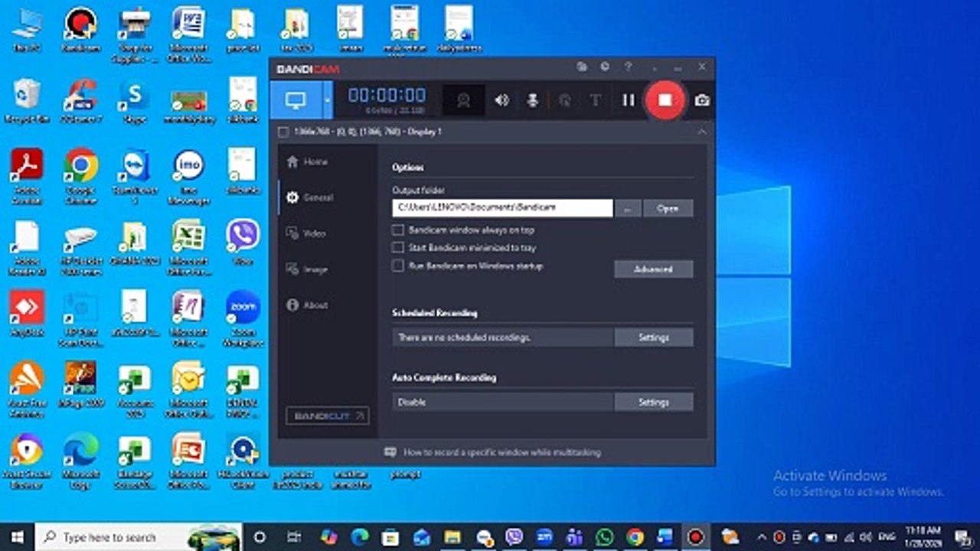Click the Open button for output folder
Image resolution: width=980 pixels, height=551 pixels.
(668, 208)
